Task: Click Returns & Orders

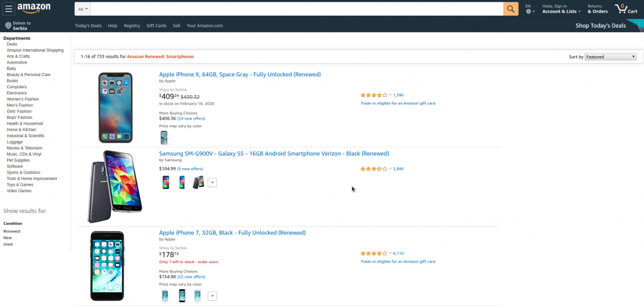Action: pos(597,9)
